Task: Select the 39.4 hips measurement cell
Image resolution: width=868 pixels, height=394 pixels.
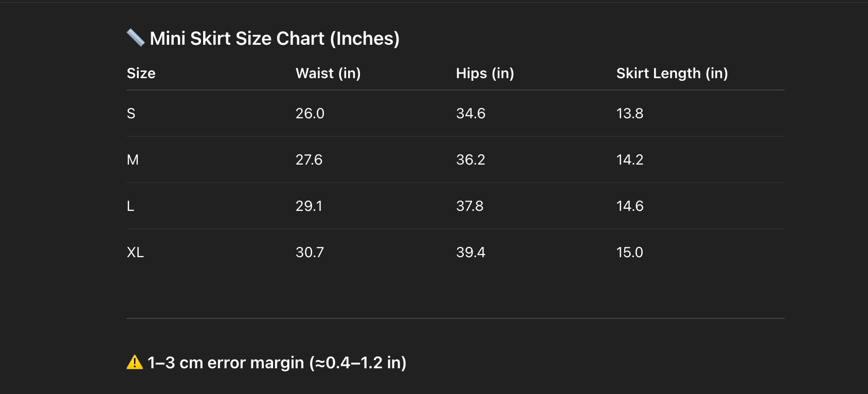Action: pos(471,253)
